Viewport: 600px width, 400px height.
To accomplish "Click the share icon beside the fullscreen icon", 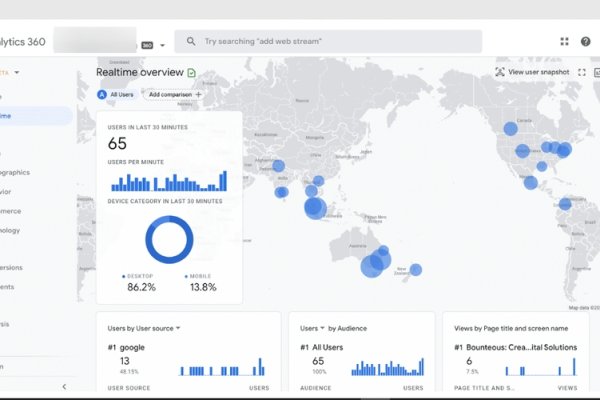I will click(597, 72).
